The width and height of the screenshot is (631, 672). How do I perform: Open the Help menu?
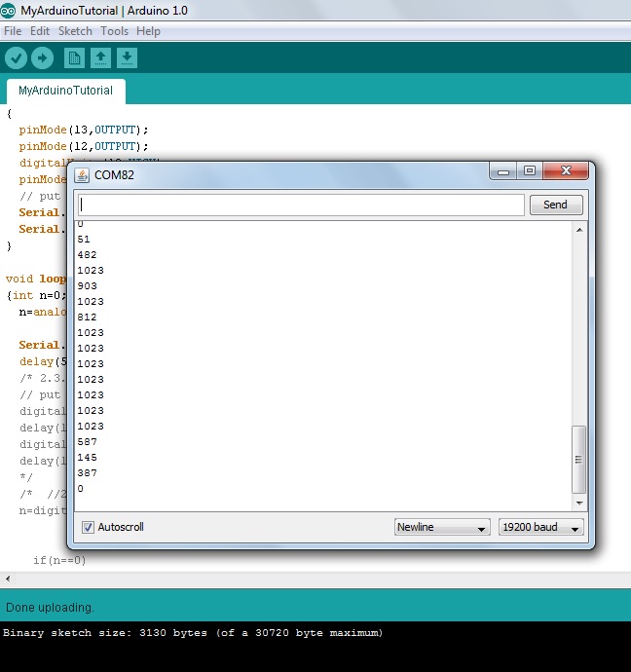pyautogui.click(x=148, y=31)
